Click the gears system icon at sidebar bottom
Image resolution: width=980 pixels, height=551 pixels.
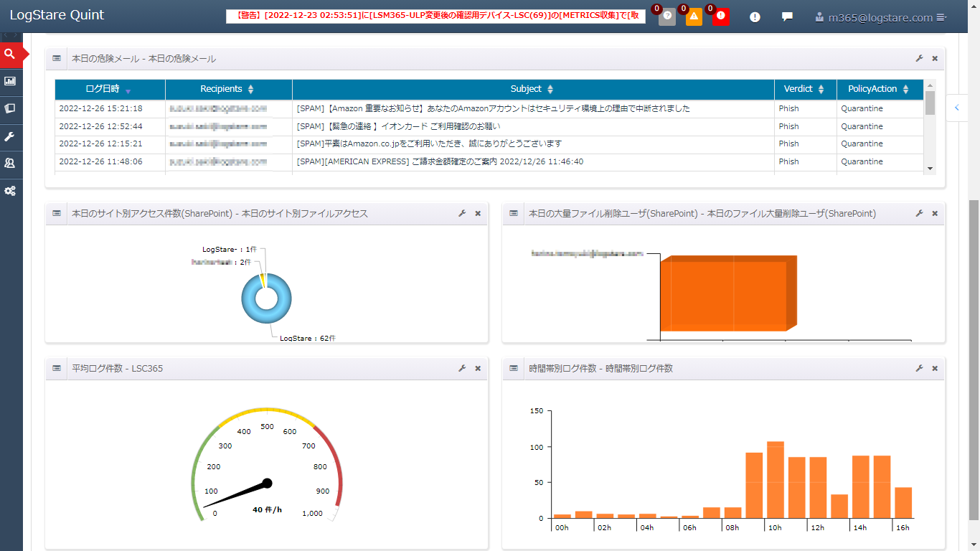coord(10,190)
